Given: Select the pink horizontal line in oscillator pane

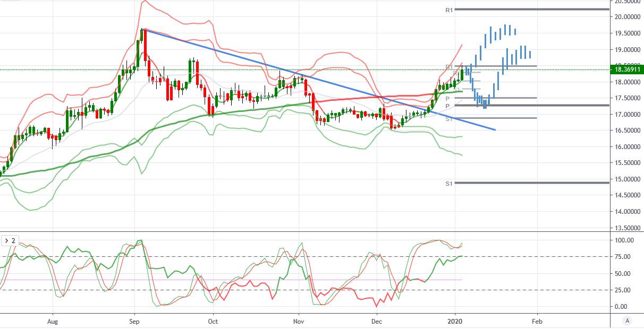Looking at the screenshot, I should click(x=231, y=280).
